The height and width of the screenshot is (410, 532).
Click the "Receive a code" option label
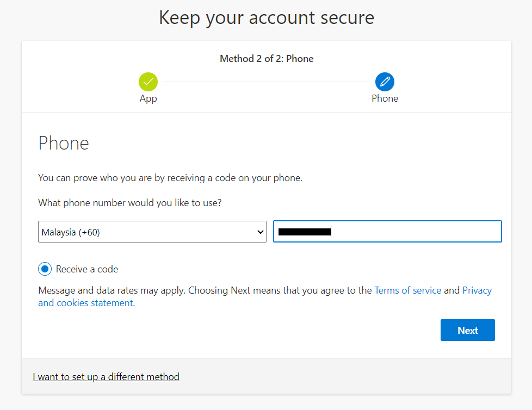click(x=87, y=269)
